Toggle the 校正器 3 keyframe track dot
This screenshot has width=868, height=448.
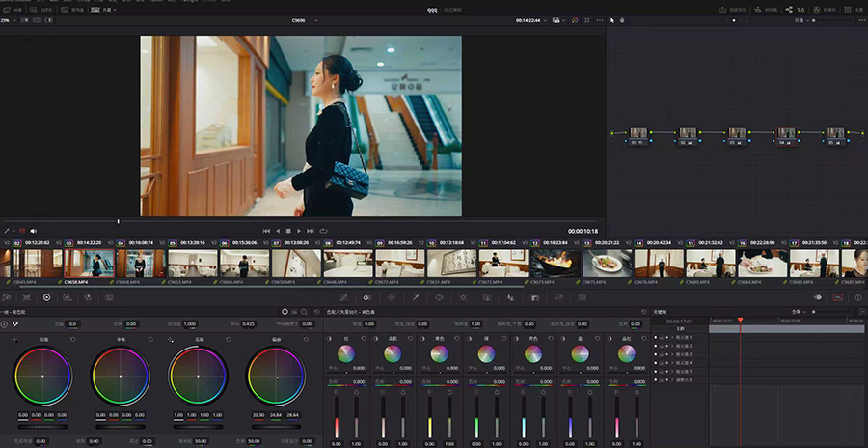pos(656,354)
